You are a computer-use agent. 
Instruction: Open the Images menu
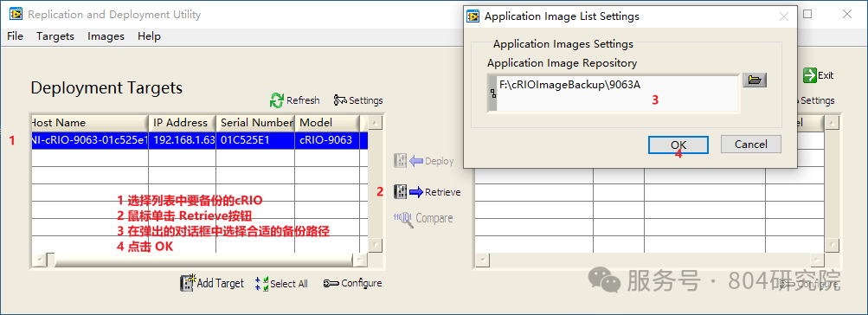pyautogui.click(x=106, y=36)
